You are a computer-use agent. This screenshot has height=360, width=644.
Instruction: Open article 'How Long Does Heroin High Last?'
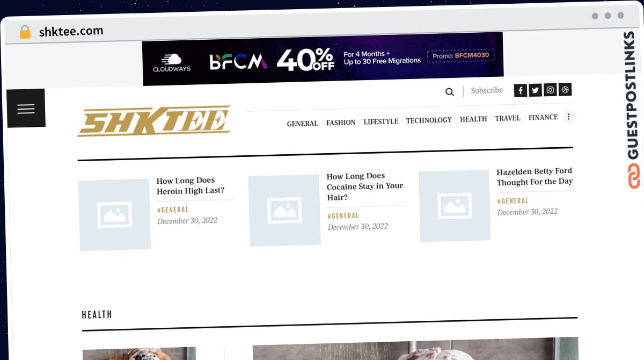pos(191,185)
